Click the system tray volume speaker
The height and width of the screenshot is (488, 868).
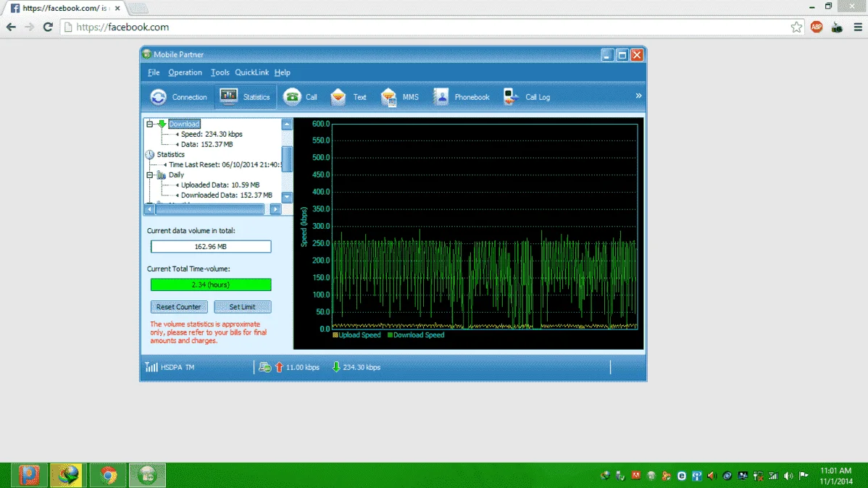tap(788, 475)
